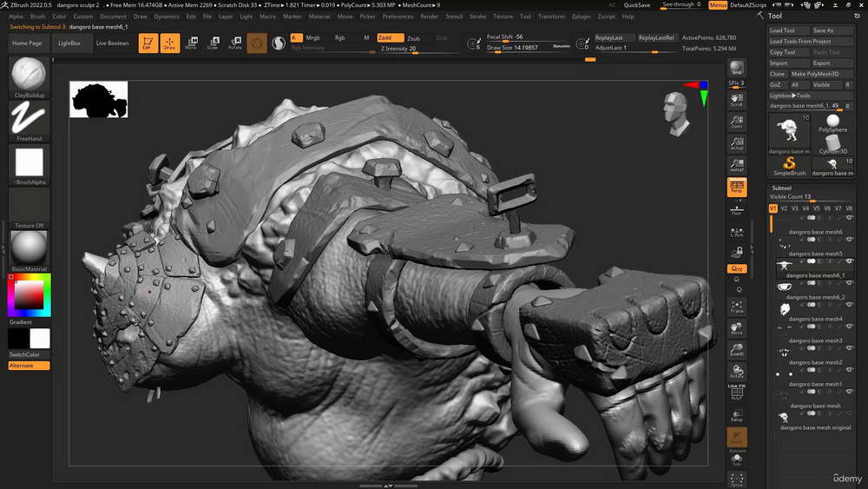Adjust the Z Intensity slider
The image size is (868, 489).
coord(419,50)
